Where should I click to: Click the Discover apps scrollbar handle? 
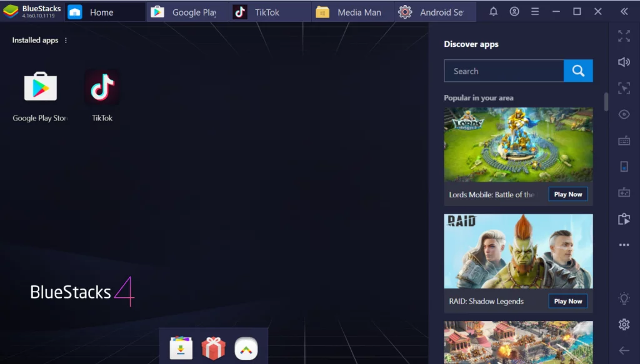click(606, 102)
